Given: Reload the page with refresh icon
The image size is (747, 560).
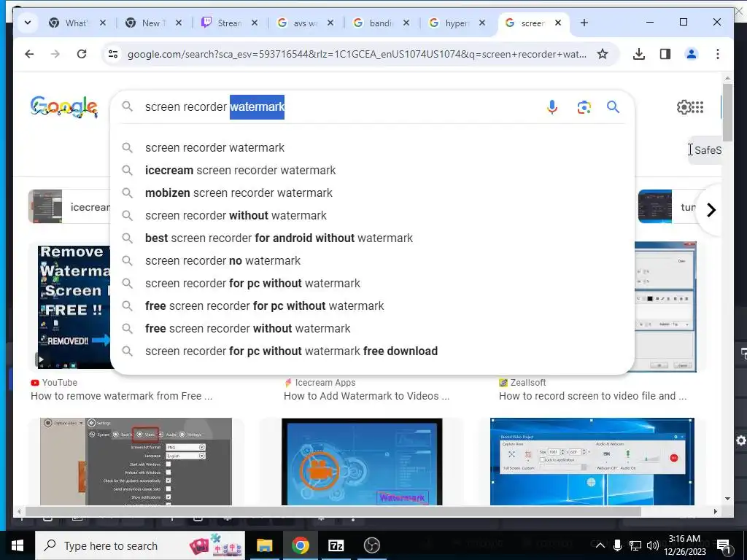Looking at the screenshot, I should [x=82, y=54].
